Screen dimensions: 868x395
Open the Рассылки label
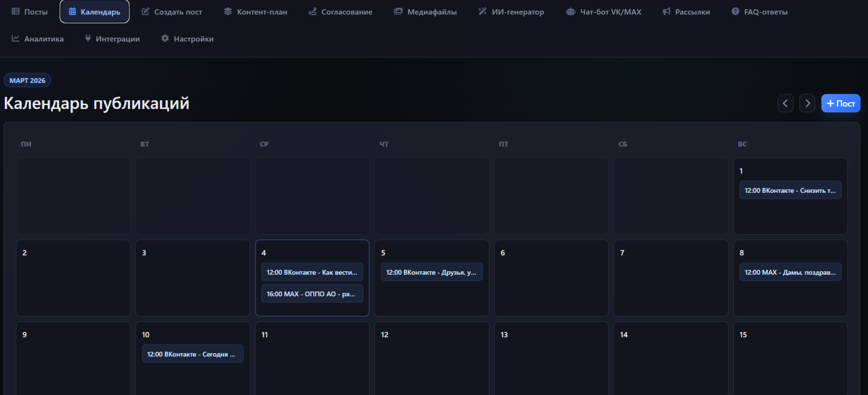click(692, 12)
